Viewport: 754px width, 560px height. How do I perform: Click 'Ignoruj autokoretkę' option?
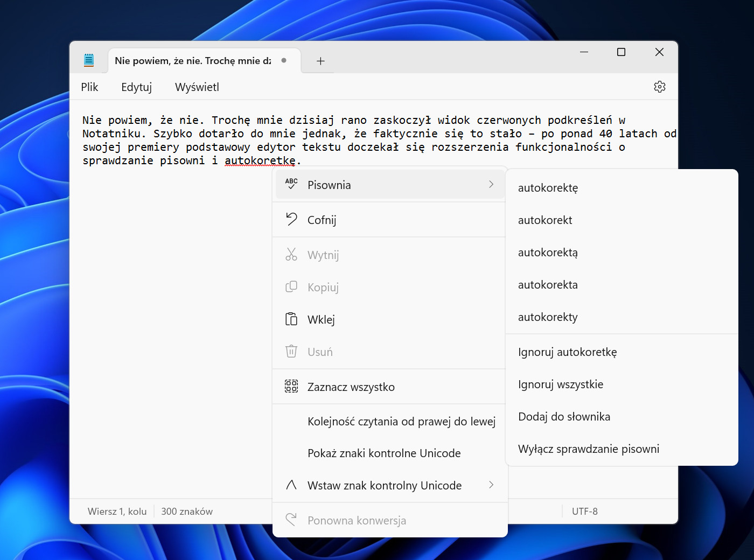(x=622, y=352)
